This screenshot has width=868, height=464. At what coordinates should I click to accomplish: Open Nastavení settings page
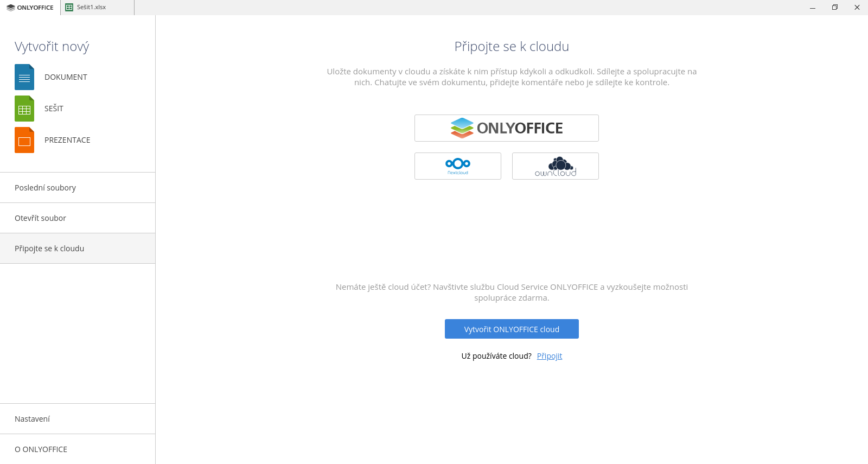(78, 419)
